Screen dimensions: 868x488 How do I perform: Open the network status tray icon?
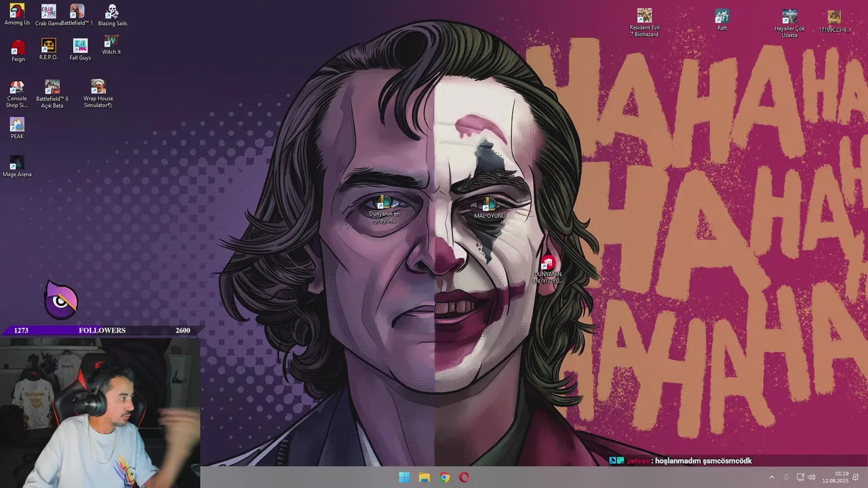(x=800, y=477)
